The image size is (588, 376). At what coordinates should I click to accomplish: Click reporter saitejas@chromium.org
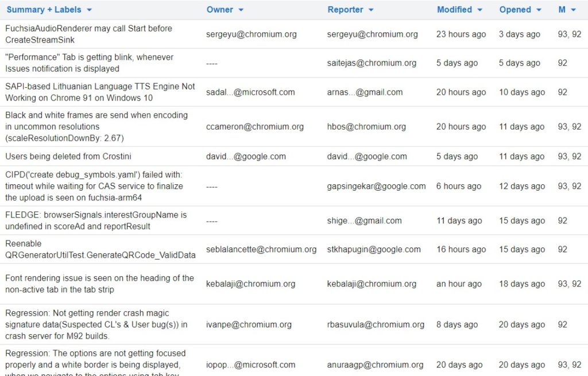point(372,63)
